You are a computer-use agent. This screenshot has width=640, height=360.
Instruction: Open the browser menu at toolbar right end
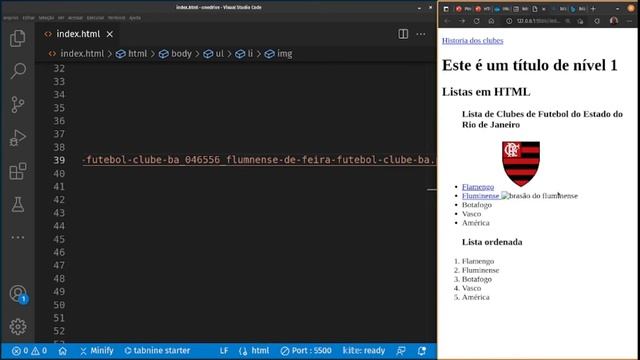click(629, 21)
